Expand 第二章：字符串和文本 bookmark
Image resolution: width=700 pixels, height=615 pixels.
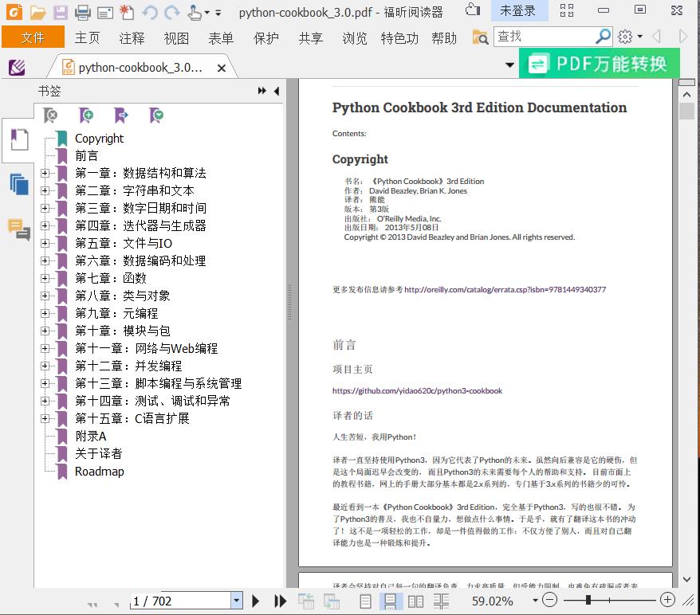45,190
